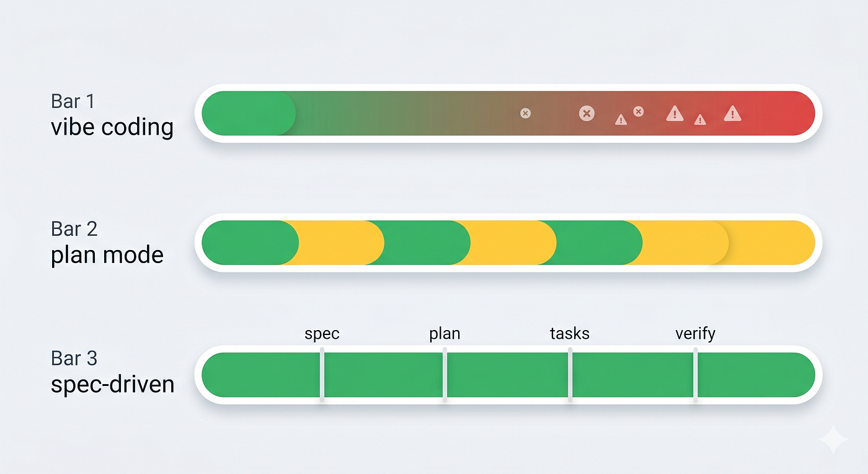Click the leftmost faint X circle icon
The width and height of the screenshot is (868, 474).
(525, 113)
